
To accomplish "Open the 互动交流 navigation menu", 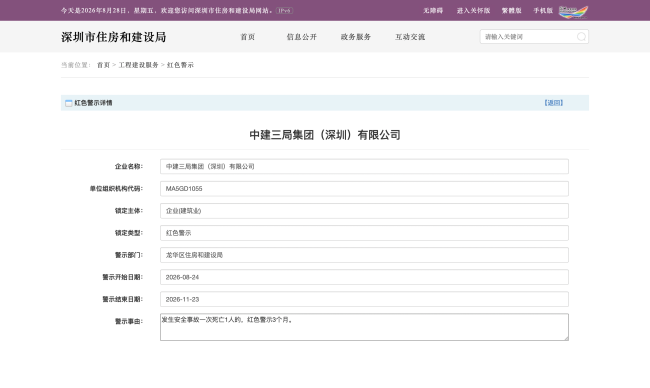I will (x=410, y=37).
